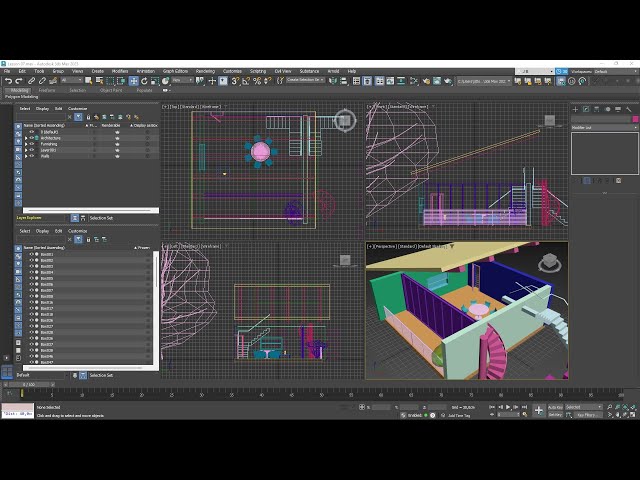Image resolution: width=640 pixels, height=480 pixels.
Task: Expand the Furnishing layer
Action: pos(26,144)
